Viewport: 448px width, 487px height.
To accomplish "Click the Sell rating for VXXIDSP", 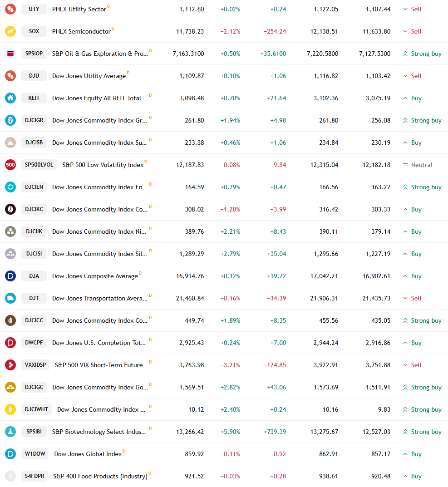I will pyautogui.click(x=412, y=365).
